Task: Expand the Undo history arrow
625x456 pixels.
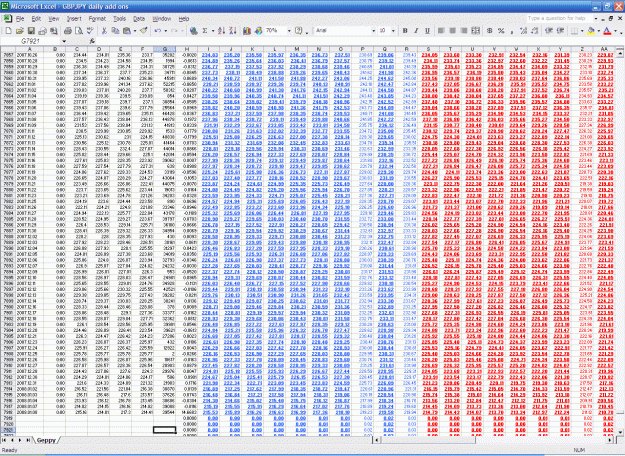Action: click(165, 31)
